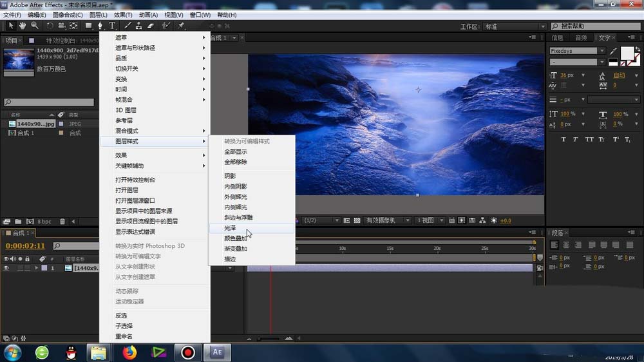Expand layer 1 properties triangle
The height and width of the screenshot is (362, 644).
[37, 268]
